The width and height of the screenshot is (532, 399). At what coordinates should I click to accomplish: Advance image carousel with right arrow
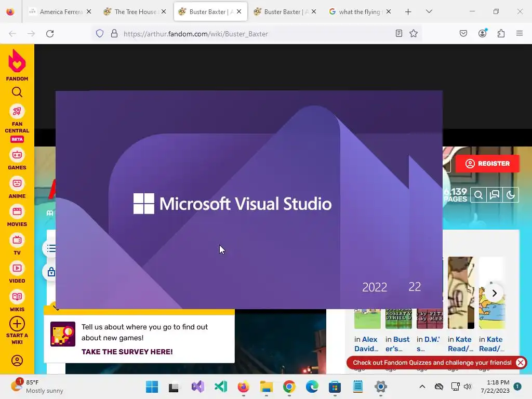tap(495, 293)
